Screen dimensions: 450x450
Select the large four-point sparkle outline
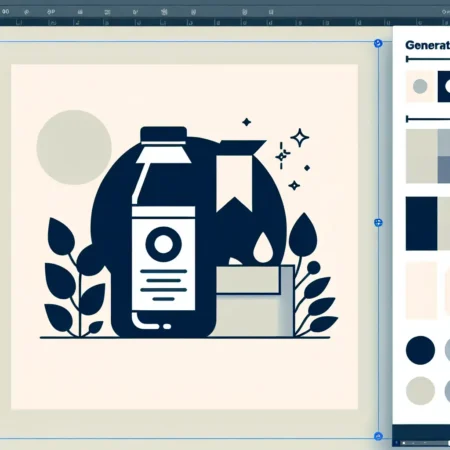(x=299, y=137)
